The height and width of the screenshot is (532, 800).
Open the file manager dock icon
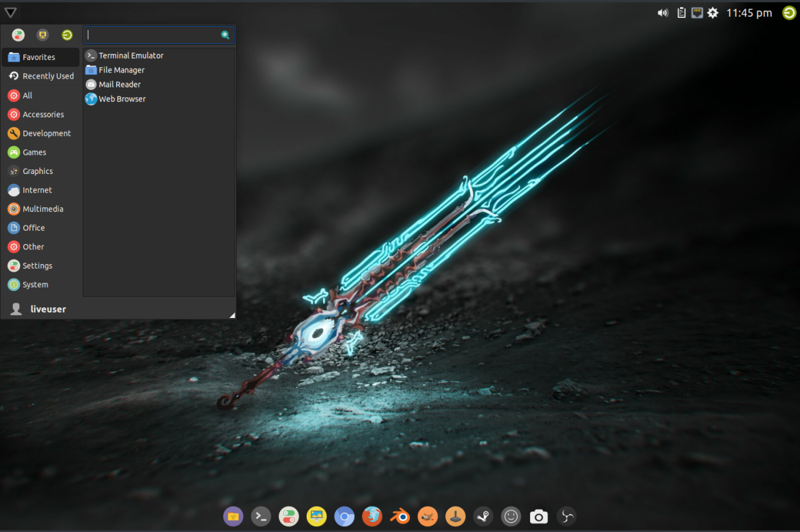point(233,516)
